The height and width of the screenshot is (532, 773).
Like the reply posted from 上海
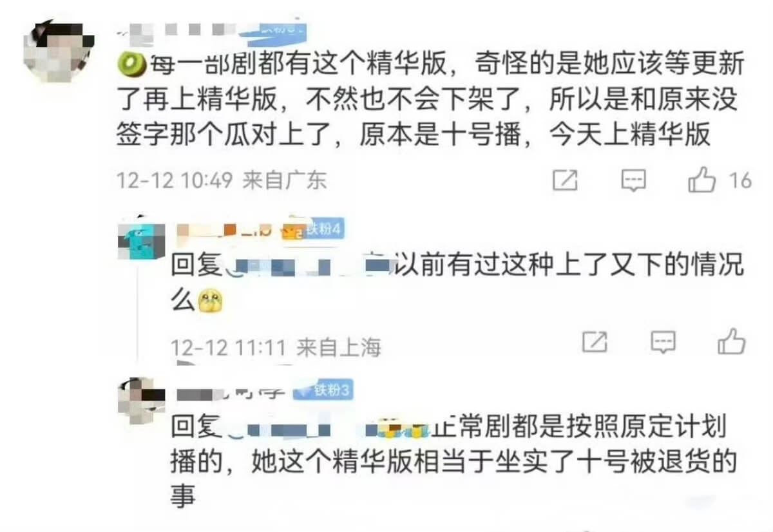pyautogui.click(x=731, y=341)
